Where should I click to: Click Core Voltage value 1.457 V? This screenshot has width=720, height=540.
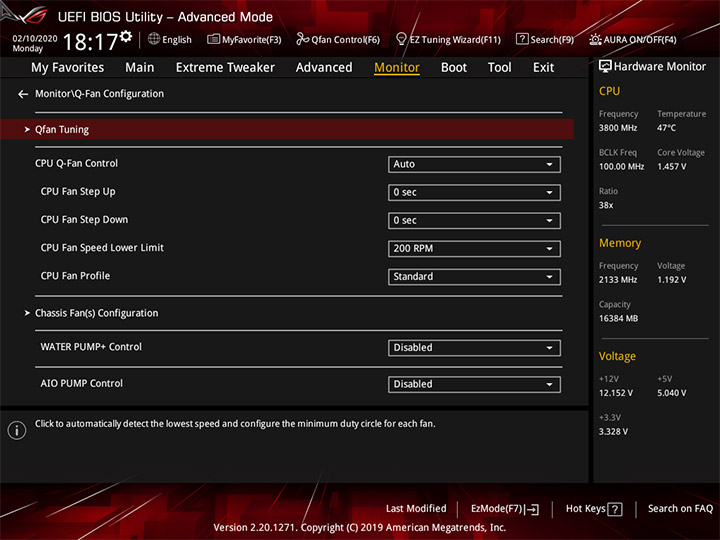(x=671, y=167)
